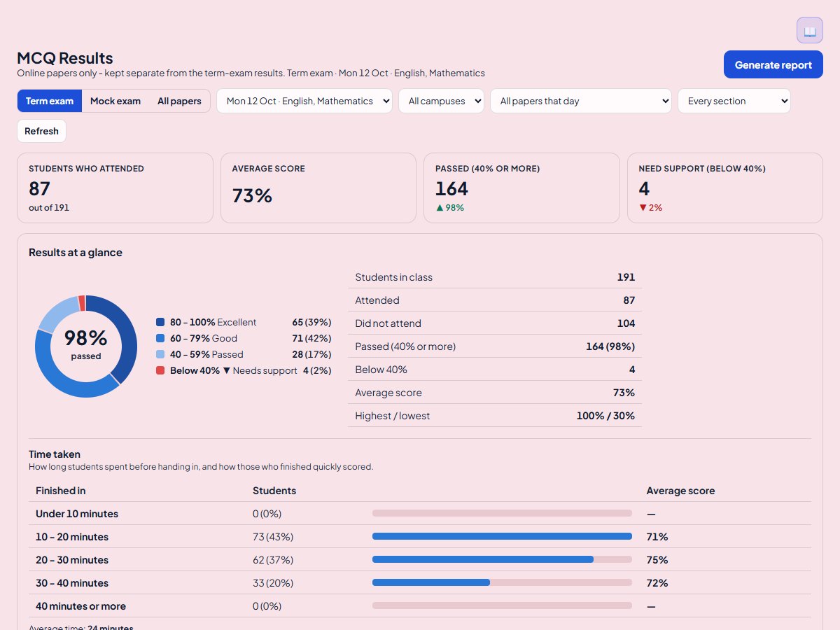Click the Time taken heading
The image size is (840, 630).
point(55,454)
